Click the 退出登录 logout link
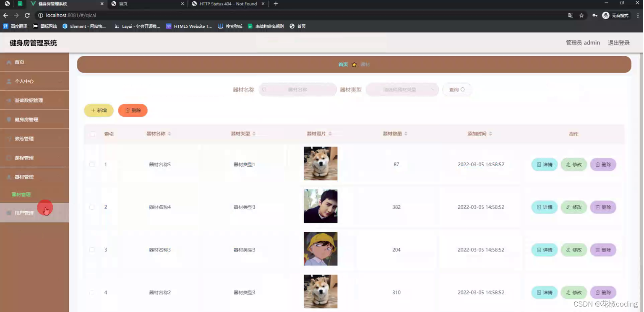 pos(619,42)
